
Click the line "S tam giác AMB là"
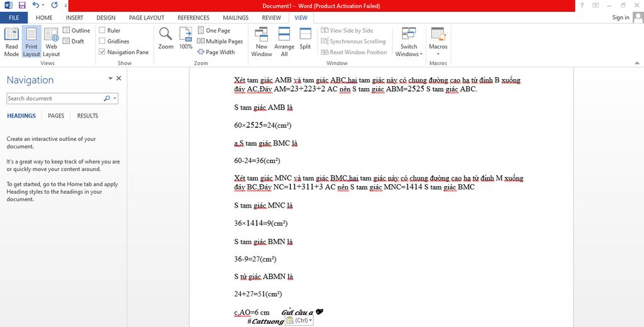[264, 108]
